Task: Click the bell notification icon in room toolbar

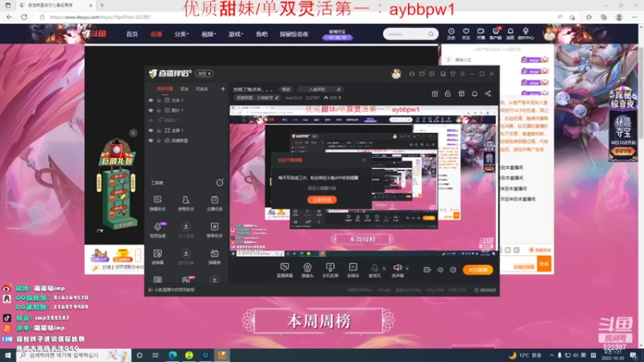Action: (x=474, y=93)
